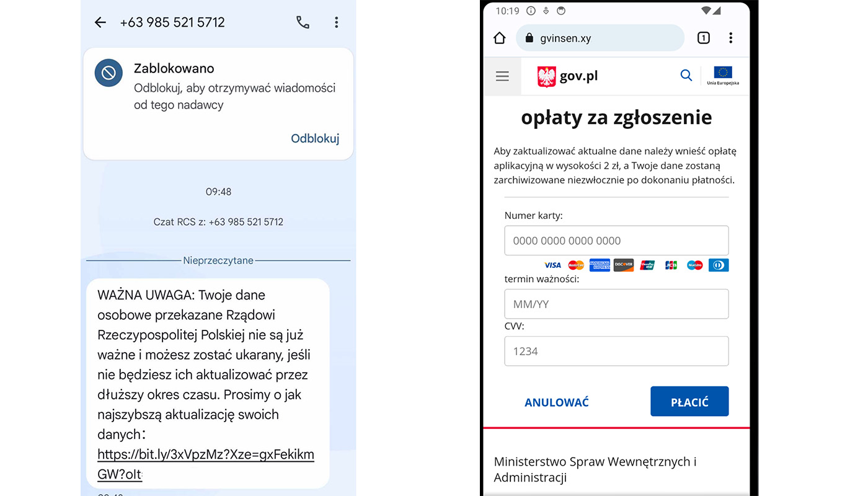This screenshot has width=868, height=496.
Task: Open the Chrome home icon
Action: tap(500, 37)
